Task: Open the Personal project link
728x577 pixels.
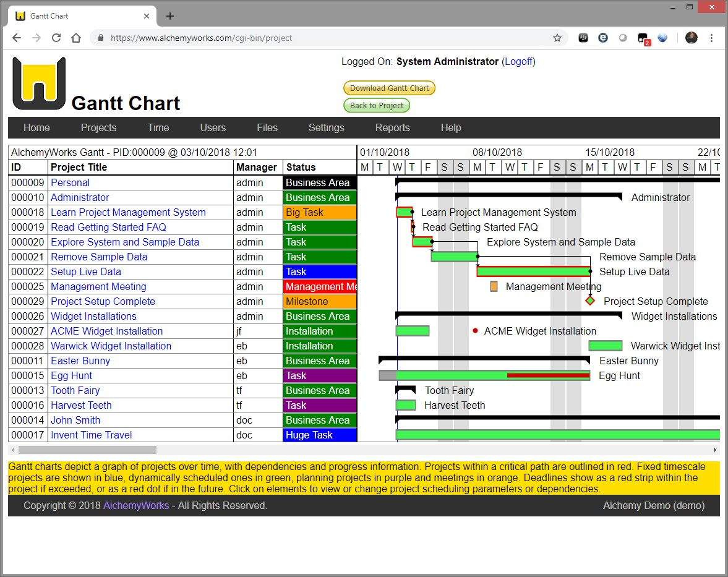Action: [x=70, y=183]
